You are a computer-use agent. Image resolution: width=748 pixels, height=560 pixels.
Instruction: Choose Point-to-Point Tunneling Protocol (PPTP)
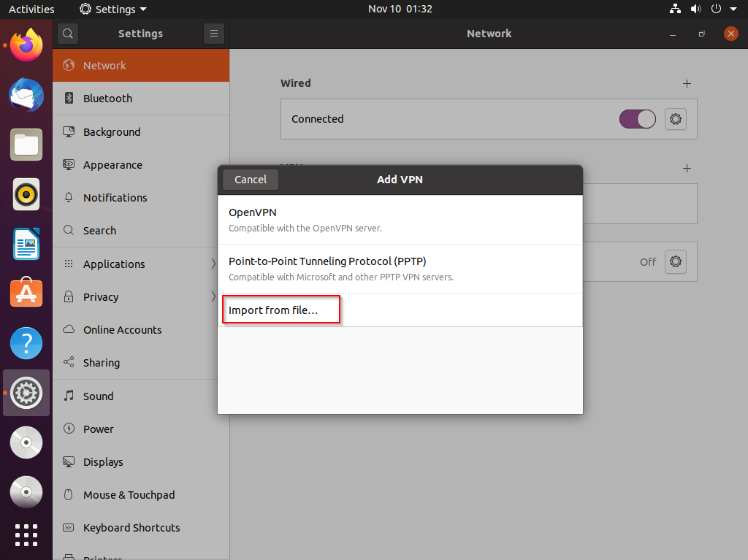pos(400,269)
